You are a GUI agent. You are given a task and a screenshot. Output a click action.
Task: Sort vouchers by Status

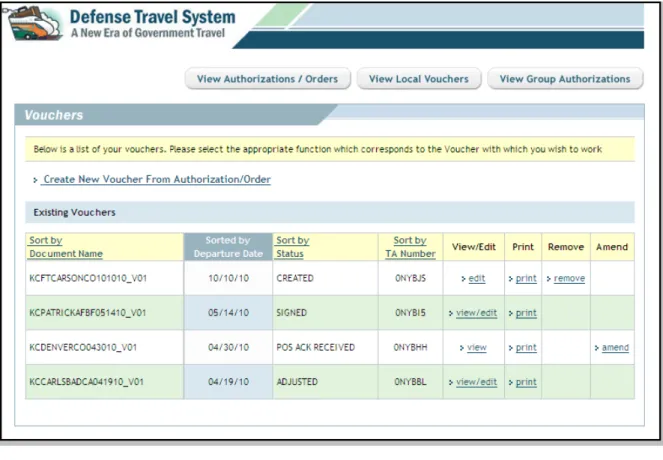click(293, 247)
